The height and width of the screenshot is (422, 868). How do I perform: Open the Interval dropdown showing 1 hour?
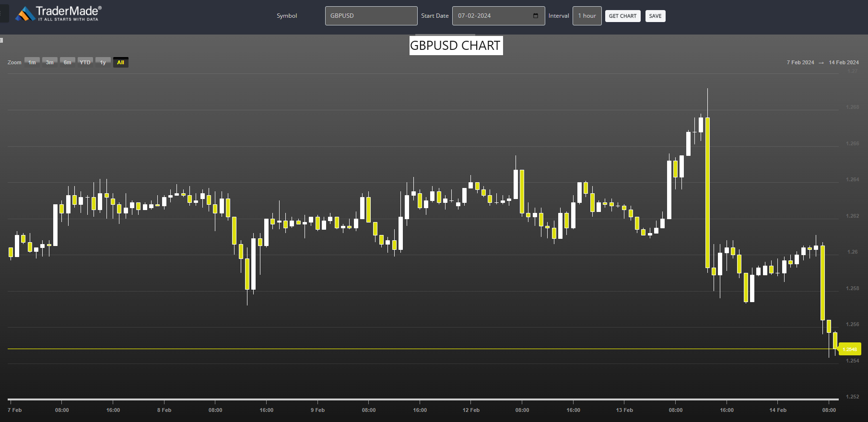[587, 16]
